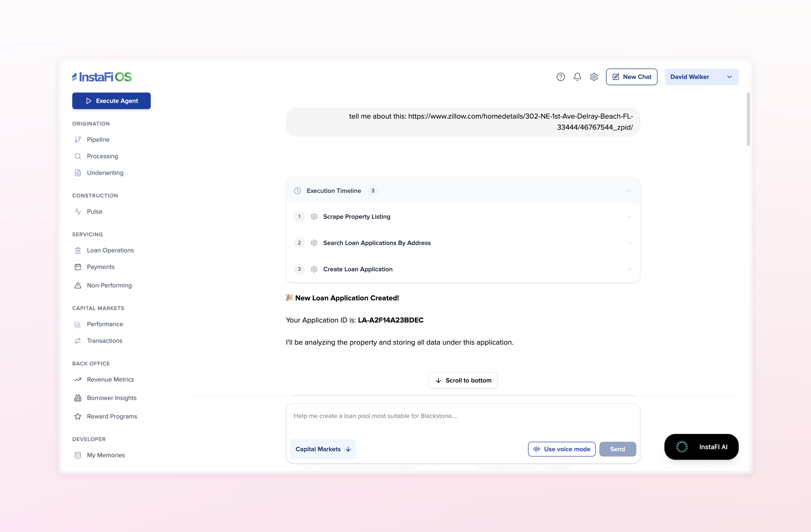811x532 pixels.
Task: Open the Capital Markets dropdown in chat
Action: tap(322, 449)
